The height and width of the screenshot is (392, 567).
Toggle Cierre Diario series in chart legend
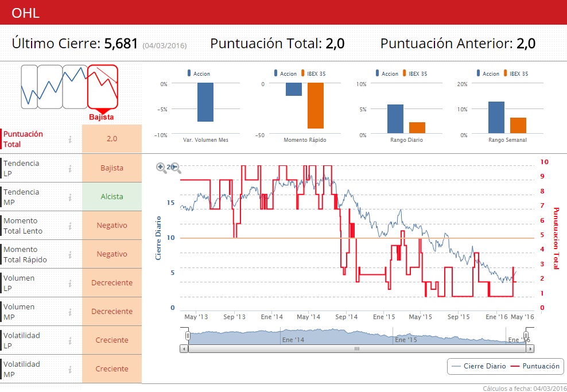479,366
